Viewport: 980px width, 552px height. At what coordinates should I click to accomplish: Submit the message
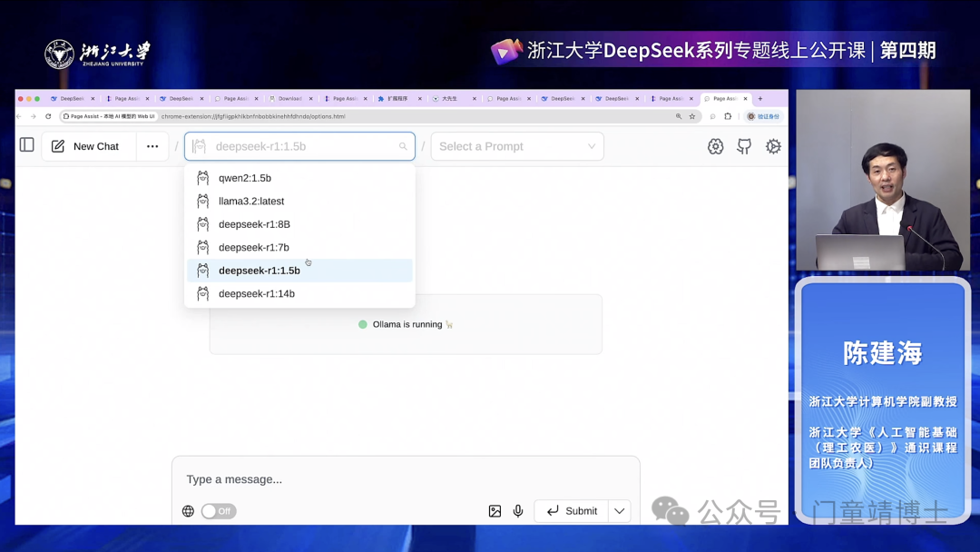coord(572,511)
